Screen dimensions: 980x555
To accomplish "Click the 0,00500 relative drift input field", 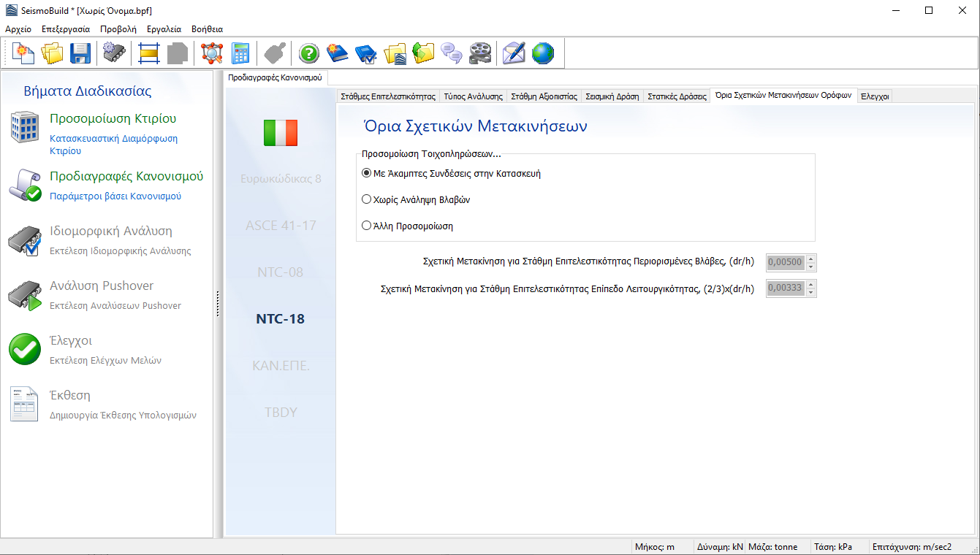I will click(785, 263).
